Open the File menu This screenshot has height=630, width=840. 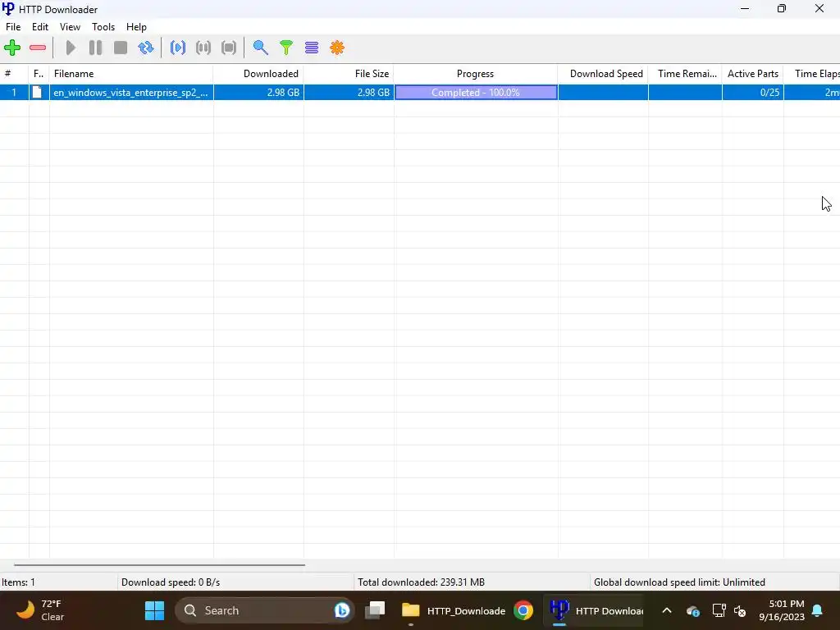pos(13,27)
